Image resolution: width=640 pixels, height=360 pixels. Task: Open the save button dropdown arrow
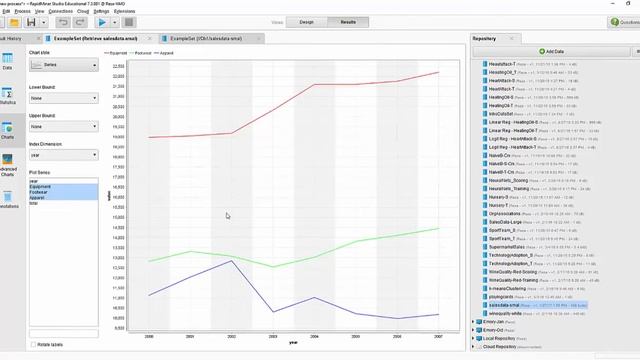click(x=44, y=22)
